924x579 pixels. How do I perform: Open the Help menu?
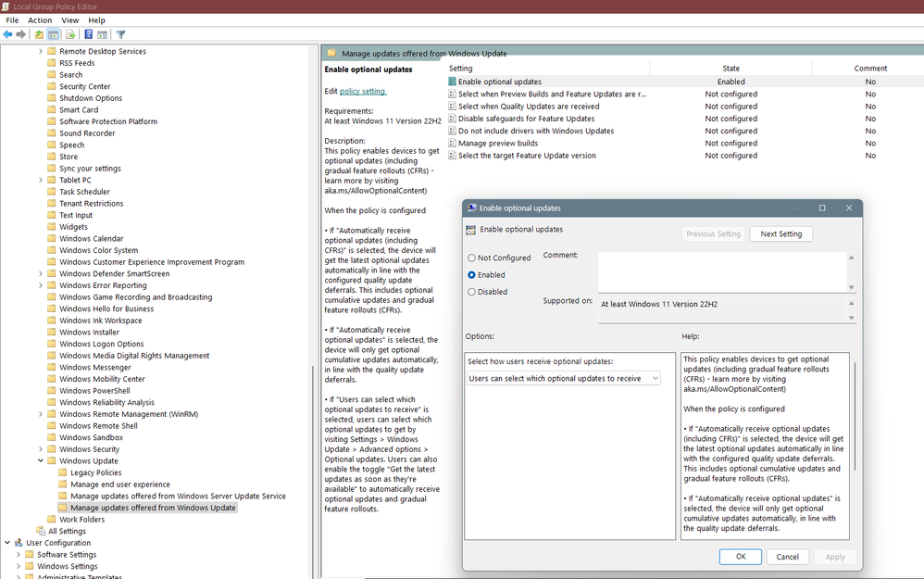pyautogui.click(x=96, y=20)
